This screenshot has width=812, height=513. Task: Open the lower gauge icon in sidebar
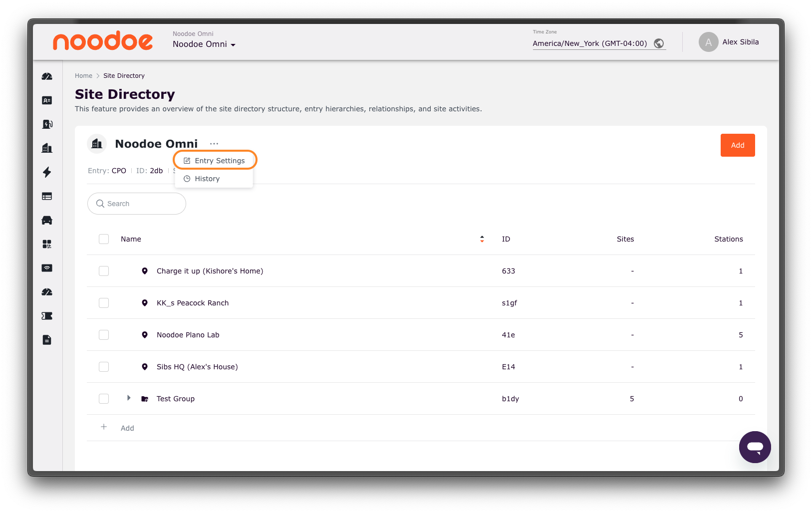pos(47,292)
